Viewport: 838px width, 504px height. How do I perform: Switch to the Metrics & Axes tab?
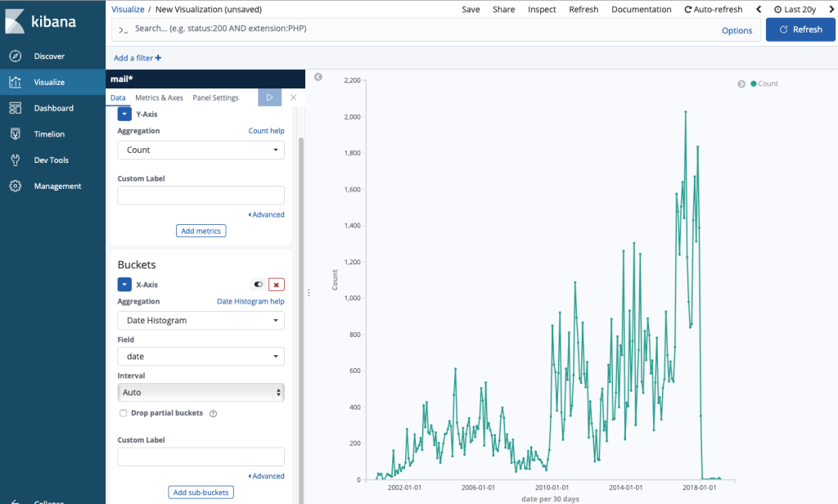159,98
